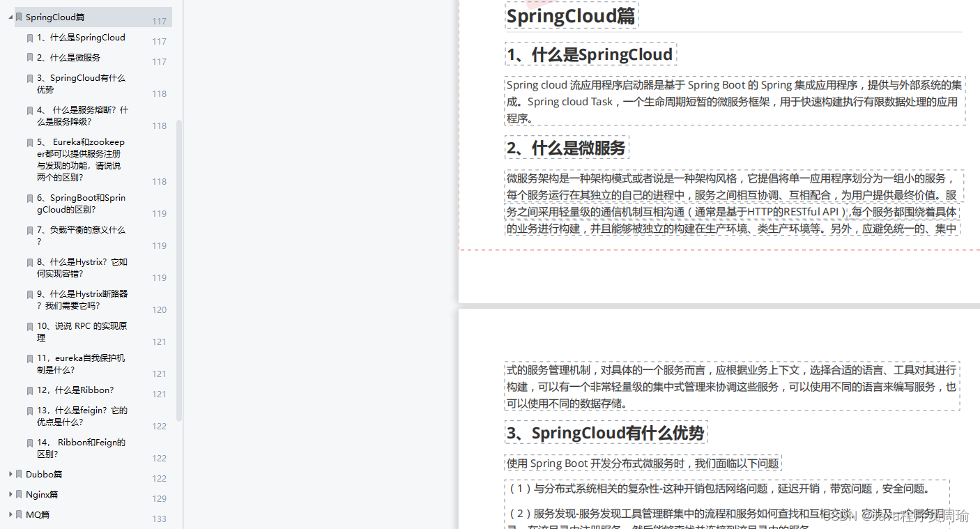Open the Dubbo篇 bookmark entry

coord(44,474)
